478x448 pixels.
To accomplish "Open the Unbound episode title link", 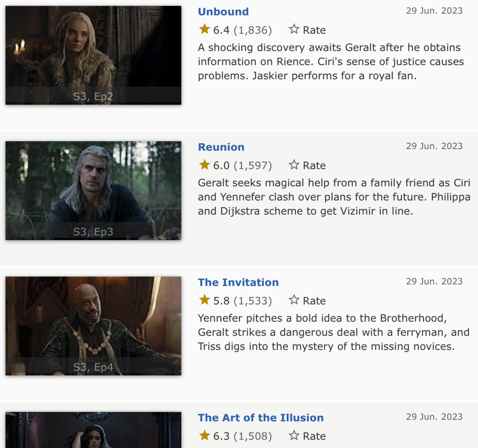I will pyautogui.click(x=224, y=11).
